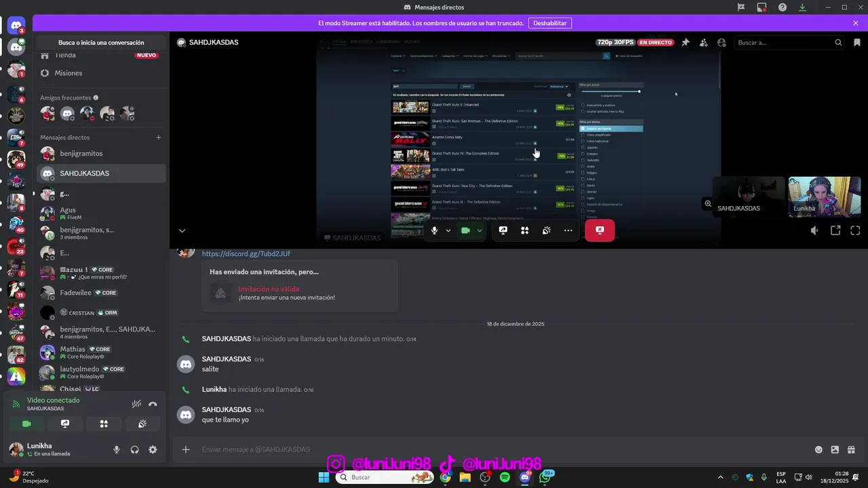The height and width of the screenshot is (488, 868).
Task: Open lautyolmedo direct message
Action: (x=102, y=373)
